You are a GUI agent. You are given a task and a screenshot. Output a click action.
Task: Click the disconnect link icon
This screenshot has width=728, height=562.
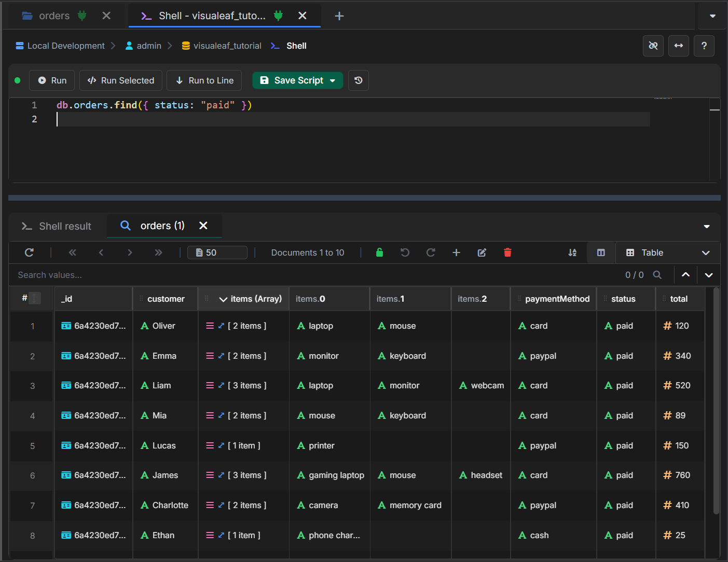click(x=653, y=46)
